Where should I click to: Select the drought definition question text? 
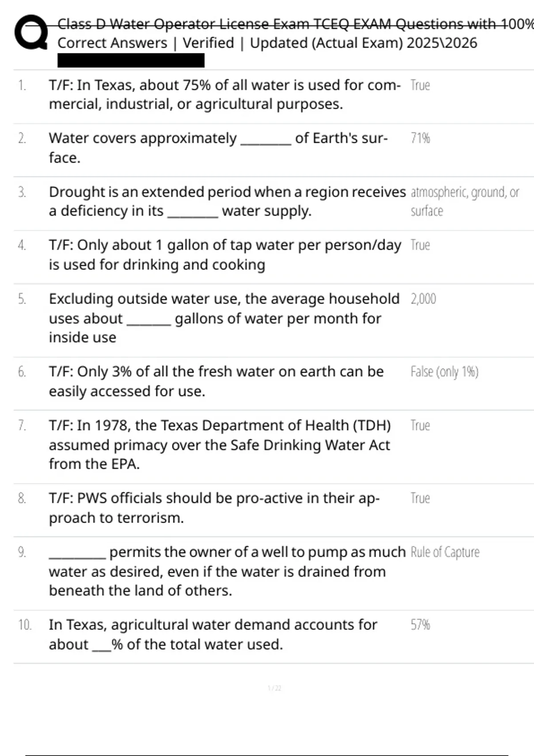point(227,201)
